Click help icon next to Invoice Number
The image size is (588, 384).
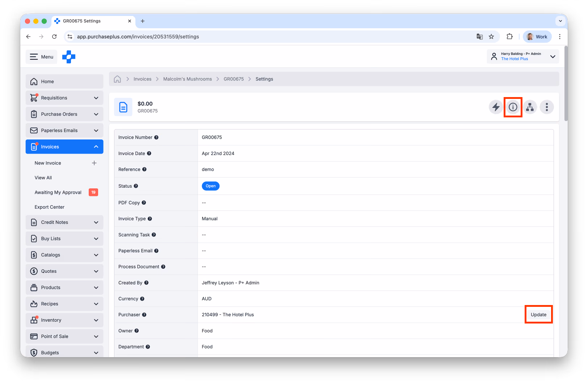(156, 138)
